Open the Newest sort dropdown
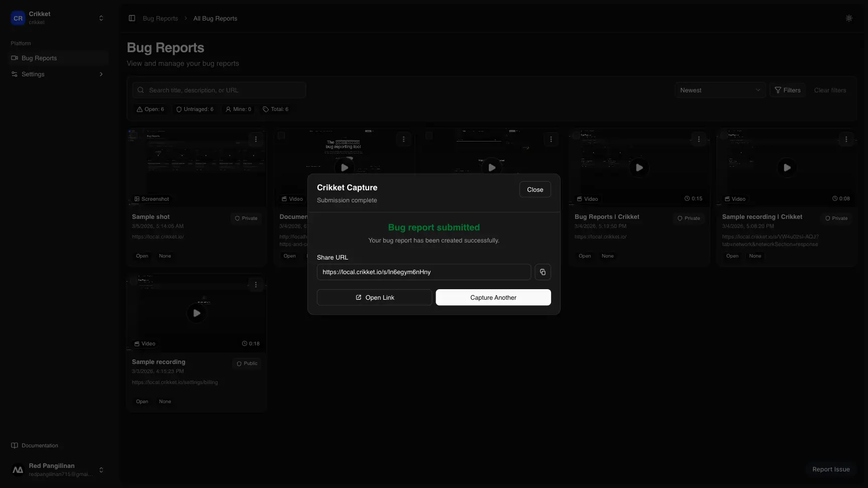 tap(720, 90)
